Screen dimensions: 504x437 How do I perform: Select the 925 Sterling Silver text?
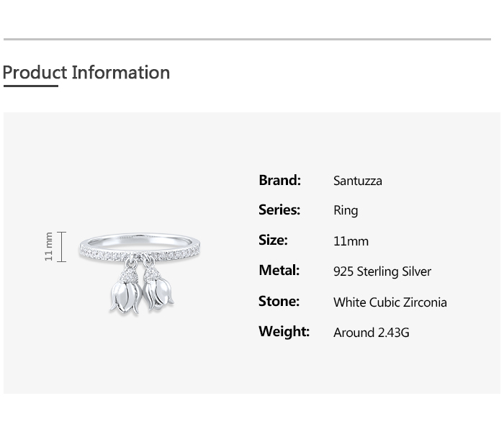382,271
